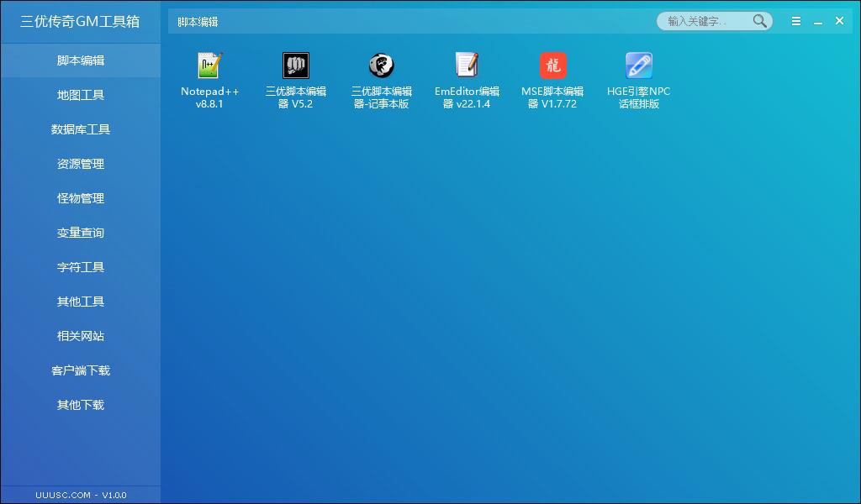The width and height of the screenshot is (861, 504).
Task: Click UUUSC.COM version label at bottom
Action: click(x=81, y=495)
